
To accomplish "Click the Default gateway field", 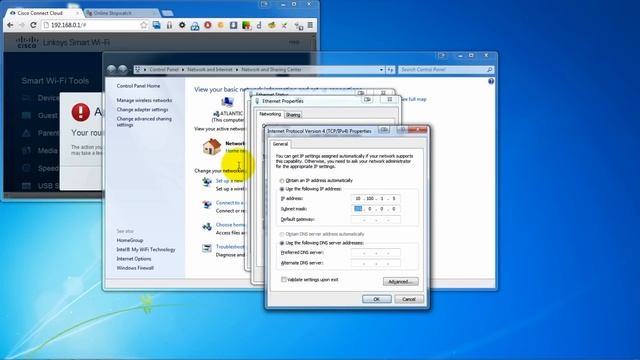I will point(376,220).
